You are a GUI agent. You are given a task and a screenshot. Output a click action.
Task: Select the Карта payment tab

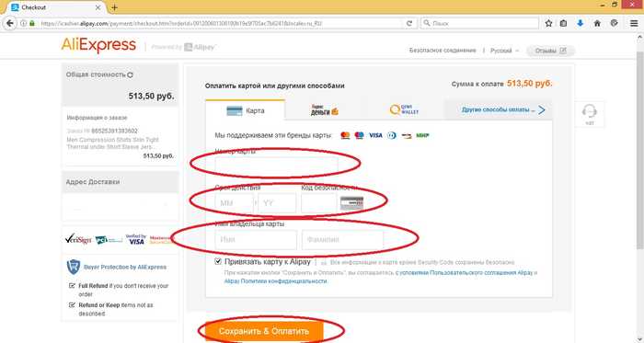tap(246, 110)
